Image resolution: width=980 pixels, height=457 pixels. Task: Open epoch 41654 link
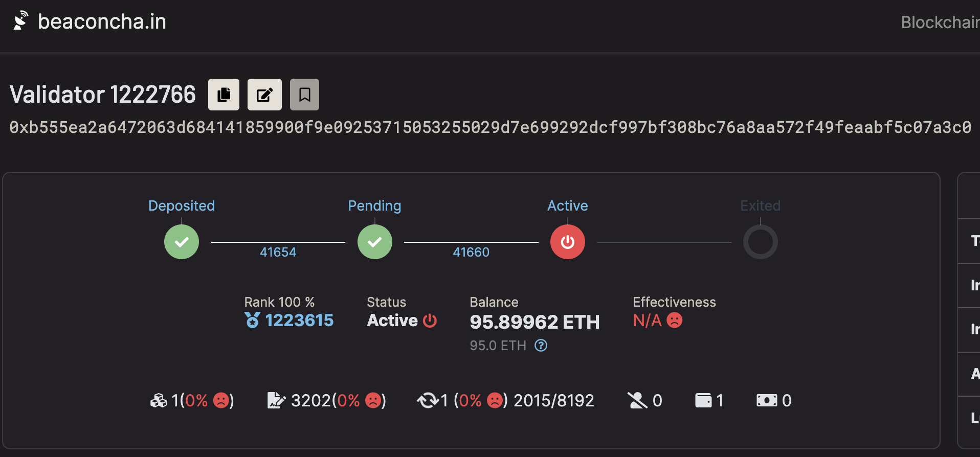point(278,252)
